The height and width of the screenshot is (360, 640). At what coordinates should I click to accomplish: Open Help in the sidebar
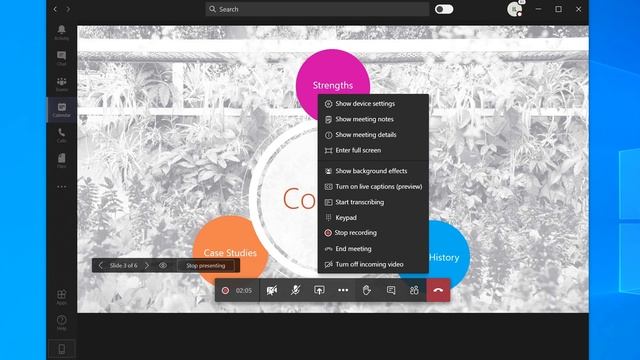pyautogui.click(x=62, y=322)
